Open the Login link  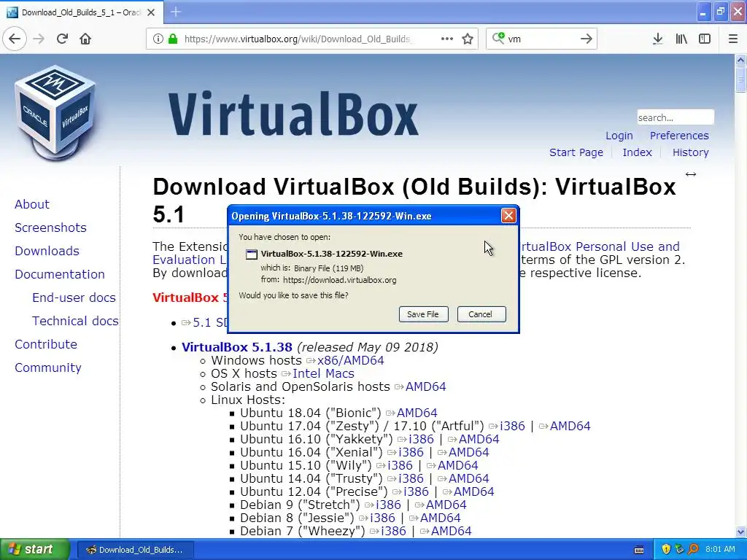619,136
